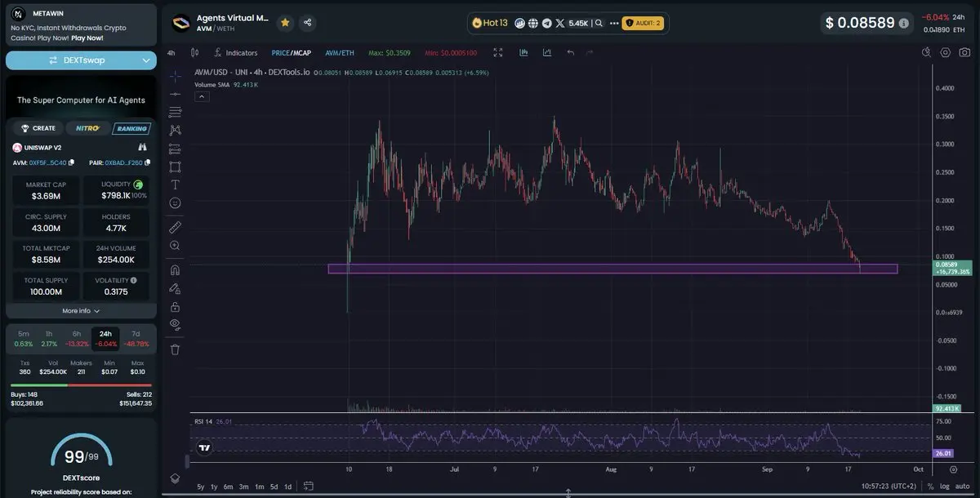The height and width of the screenshot is (498, 980).
Task: Expand the More info section
Action: [x=81, y=311]
